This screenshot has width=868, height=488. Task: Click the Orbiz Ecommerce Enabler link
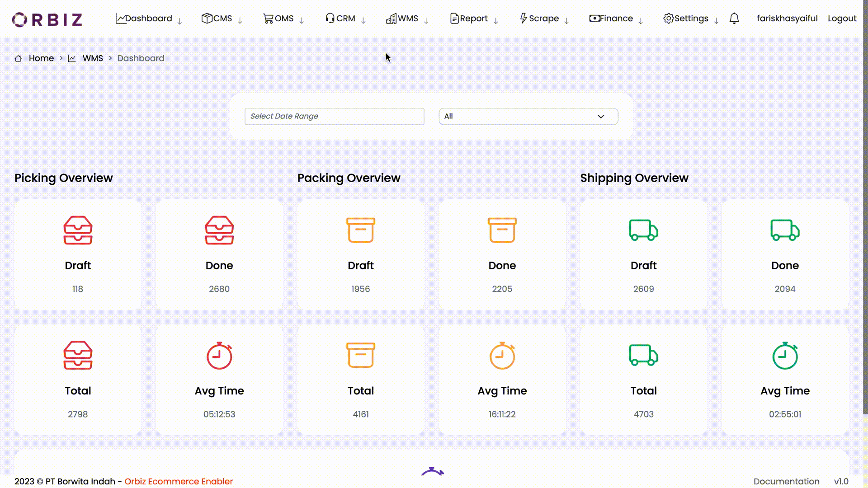click(x=179, y=481)
